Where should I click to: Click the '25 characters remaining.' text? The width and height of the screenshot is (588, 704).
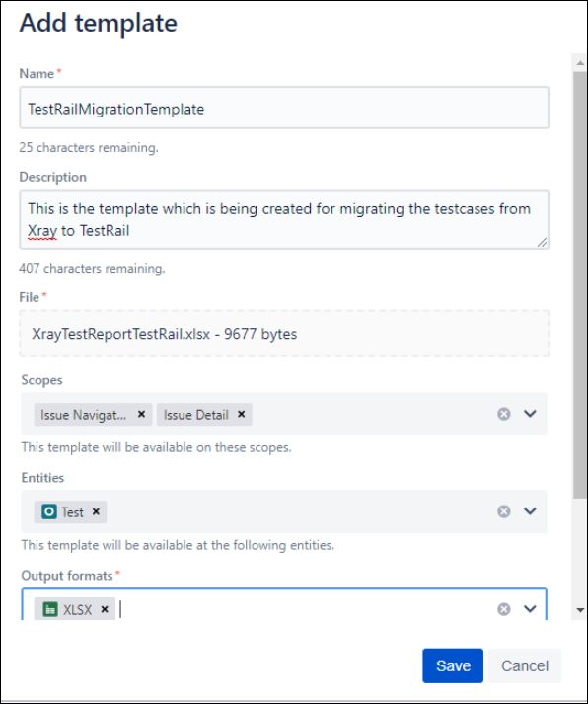click(x=89, y=148)
